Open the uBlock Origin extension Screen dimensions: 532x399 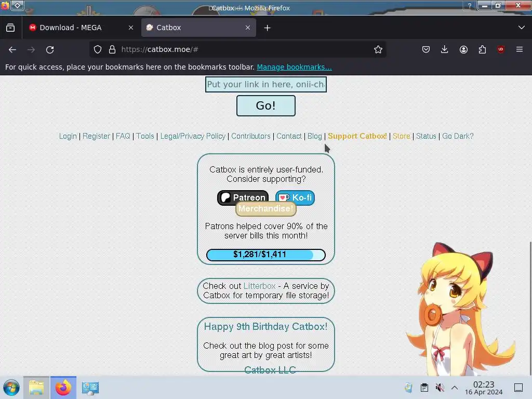tap(501, 49)
